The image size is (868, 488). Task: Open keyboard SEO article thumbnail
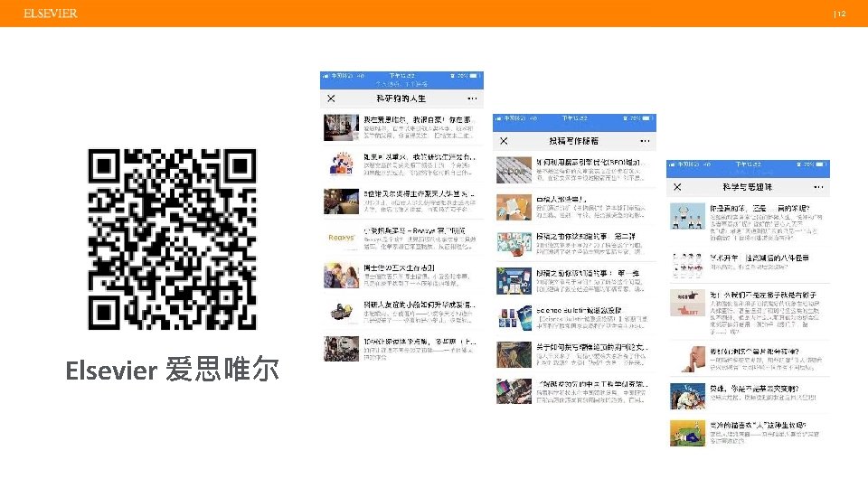click(x=514, y=170)
